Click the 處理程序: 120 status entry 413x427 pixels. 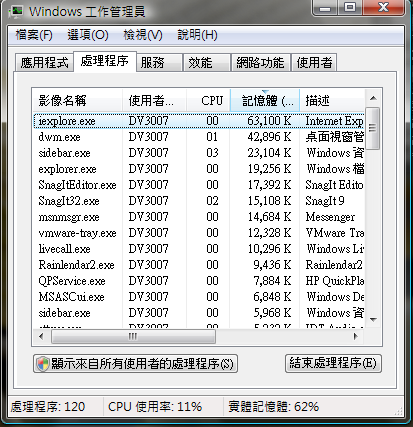48,407
